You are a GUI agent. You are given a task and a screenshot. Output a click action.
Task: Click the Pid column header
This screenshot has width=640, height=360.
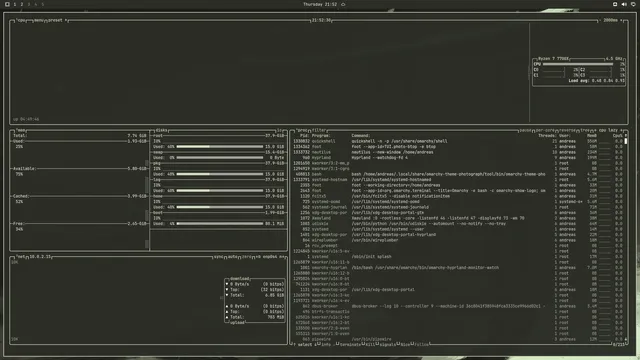coord(304,136)
